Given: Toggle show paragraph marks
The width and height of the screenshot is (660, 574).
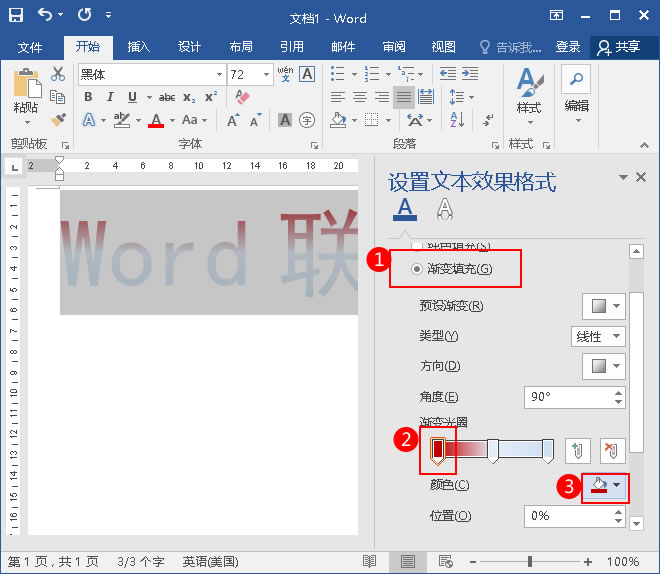Looking at the screenshot, I should pyautogui.click(x=488, y=120).
